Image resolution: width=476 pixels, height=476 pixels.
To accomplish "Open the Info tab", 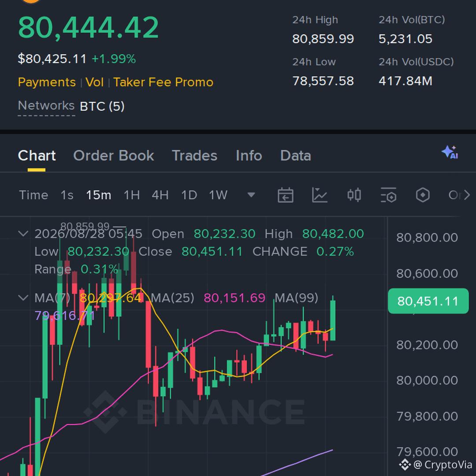I will click(x=249, y=156).
